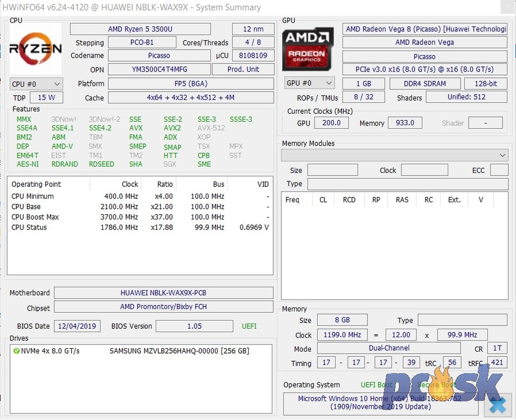
Task: Click the OPN value YM3500C4T4MFG
Action: coord(159,69)
